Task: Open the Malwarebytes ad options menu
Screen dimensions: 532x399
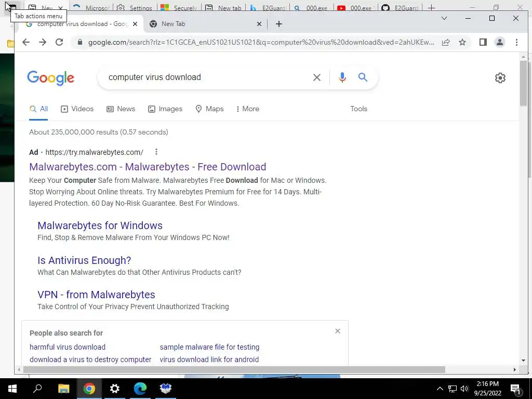Action: [156, 152]
